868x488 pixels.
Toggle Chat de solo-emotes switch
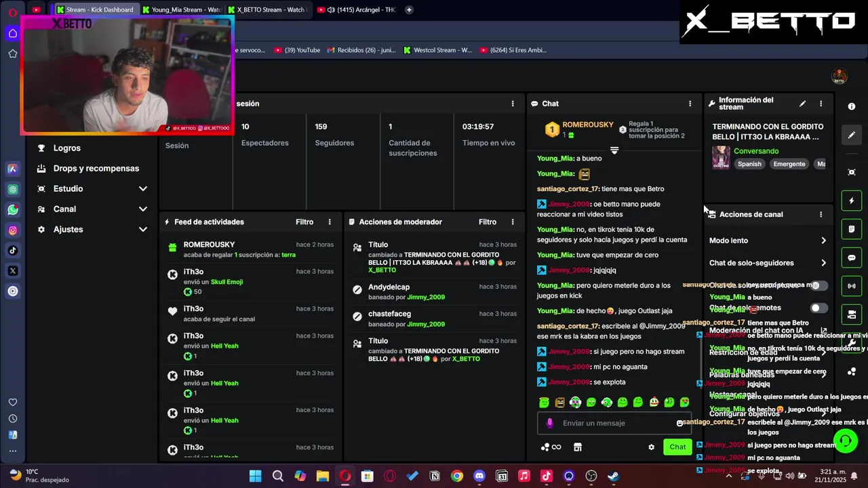point(819,308)
